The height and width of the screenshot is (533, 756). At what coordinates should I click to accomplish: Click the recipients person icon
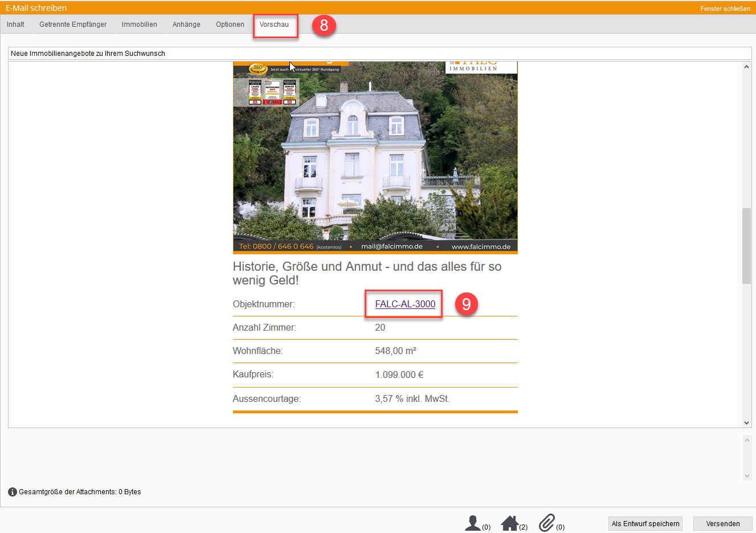coord(473,523)
